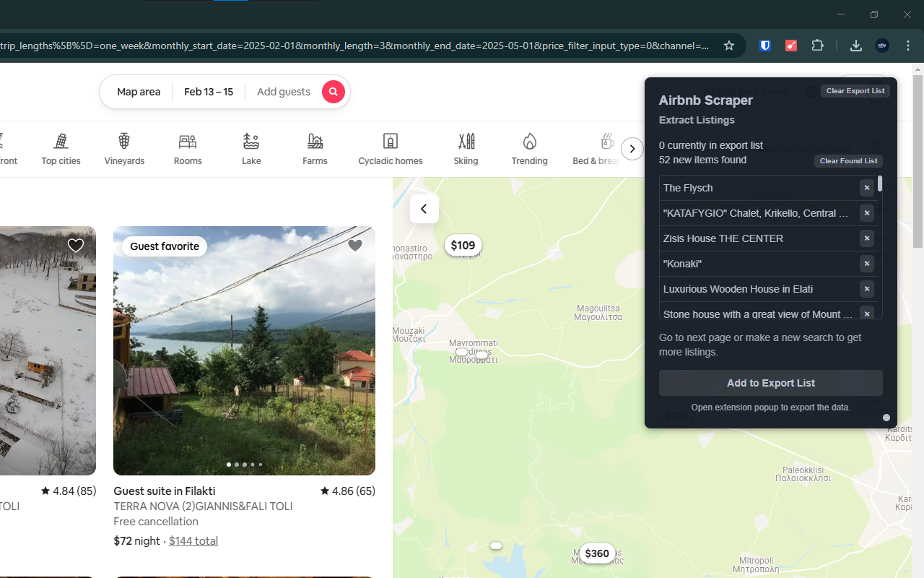This screenshot has height=578, width=924.
Task: Click the Add to Export List button
Action: pos(771,383)
